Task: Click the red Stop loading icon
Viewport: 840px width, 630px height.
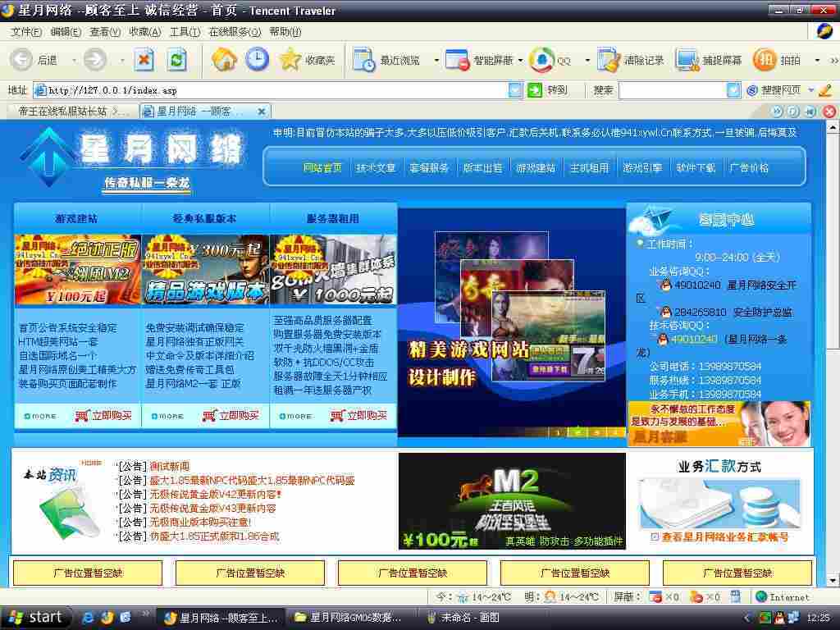Action: tap(143, 60)
